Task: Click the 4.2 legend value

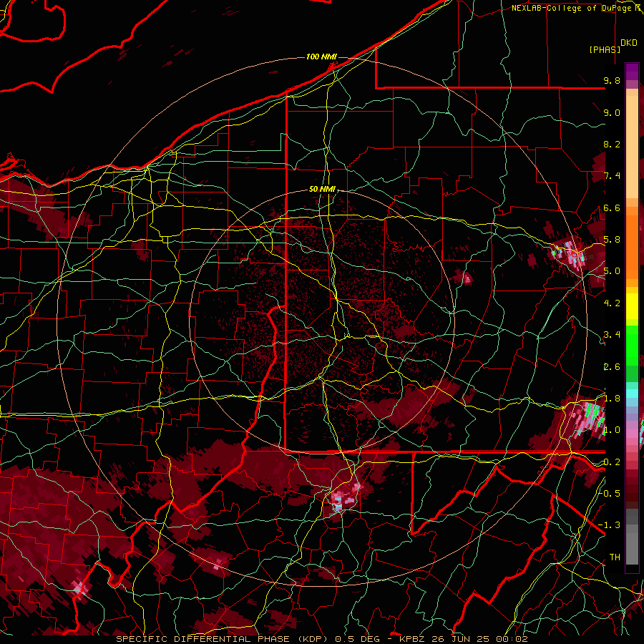Action: (x=612, y=303)
